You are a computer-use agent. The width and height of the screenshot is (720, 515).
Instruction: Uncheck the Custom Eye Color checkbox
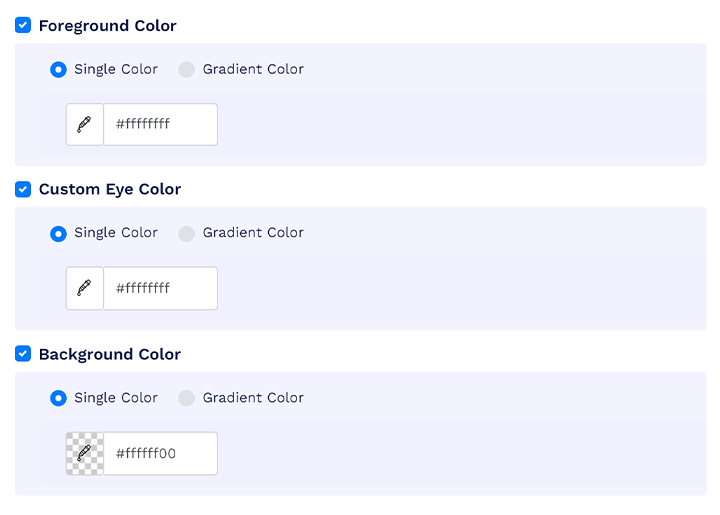[x=23, y=189]
